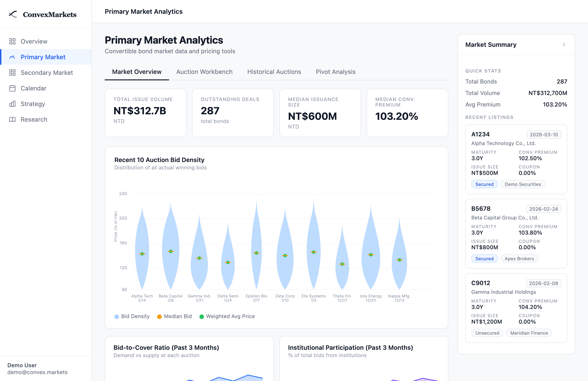Click the Zeta Corp 1/10 axis label
Image resolution: width=588 pixels, height=381 pixels.
pyautogui.click(x=285, y=298)
